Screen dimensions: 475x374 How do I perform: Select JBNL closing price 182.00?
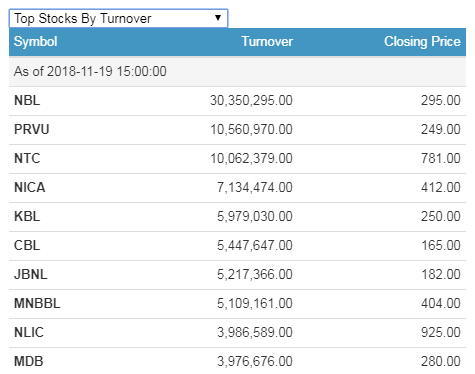(441, 274)
